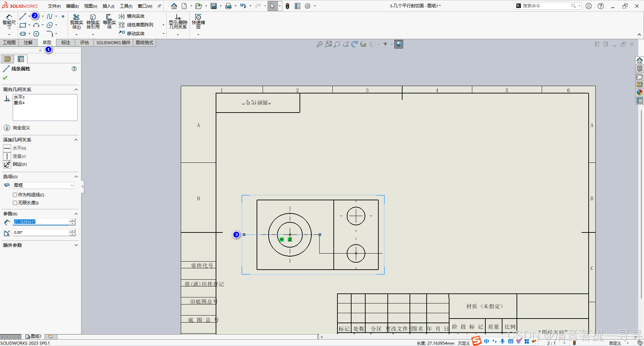Open Save icon dropdown arrow
The height and width of the screenshot is (346, 644).
pos(221,6)
